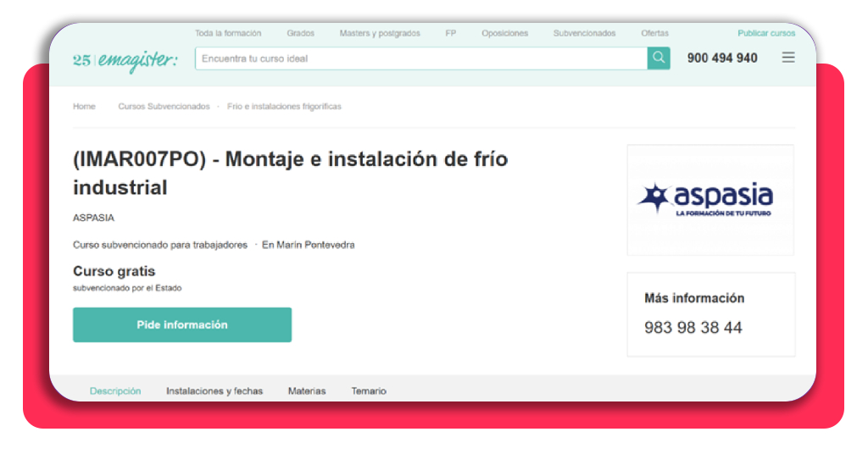Open 'Cursos Subvencionados' breadcrumb
The image size is (868, 454).
coord(164,106)
